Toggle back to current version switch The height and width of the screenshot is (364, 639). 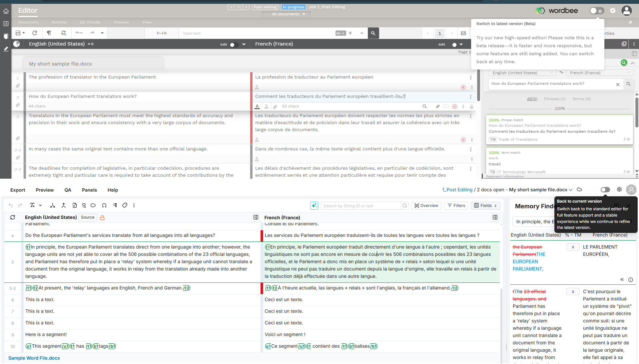pyautogui.click(x=605, y=190)
